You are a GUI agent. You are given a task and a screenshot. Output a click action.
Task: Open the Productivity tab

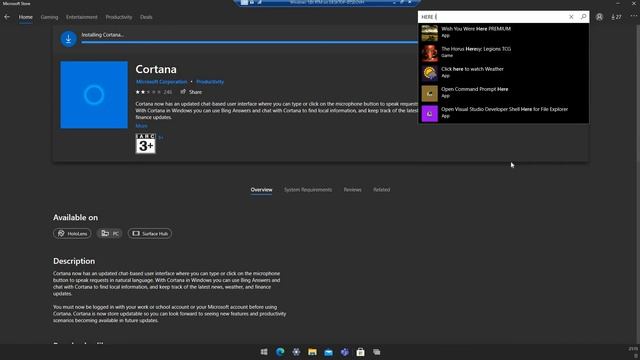119,17
